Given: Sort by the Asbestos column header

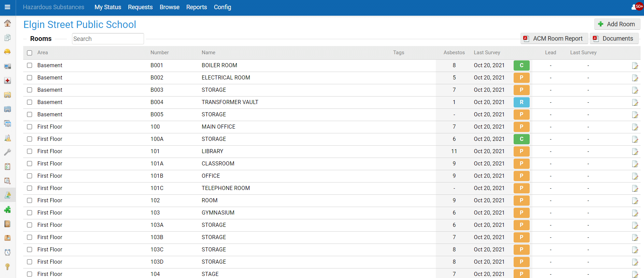Looking at the screenshot, I should [454, 53].
